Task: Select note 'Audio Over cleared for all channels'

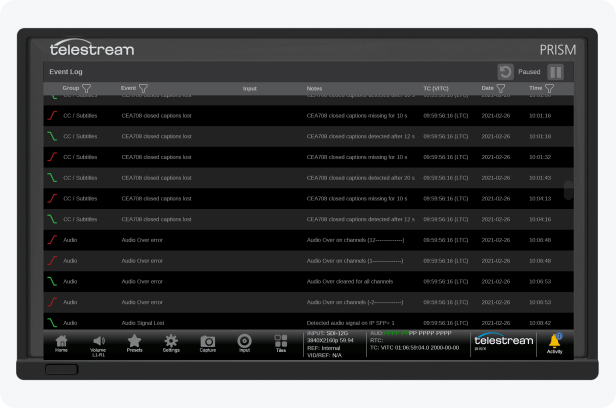Action: point(350,282)
